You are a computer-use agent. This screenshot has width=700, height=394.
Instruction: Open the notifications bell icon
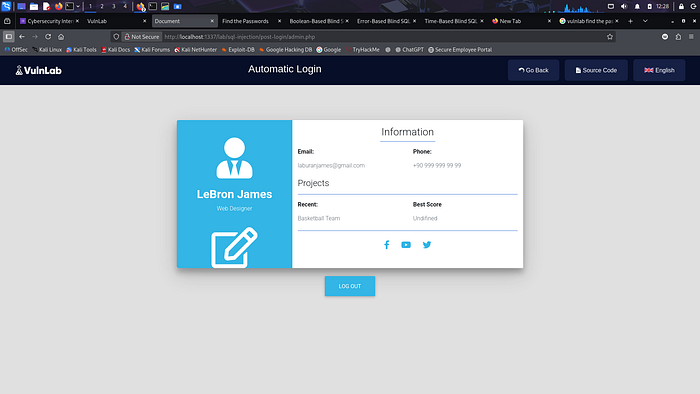pyautogui.click(x=637, y=6)
